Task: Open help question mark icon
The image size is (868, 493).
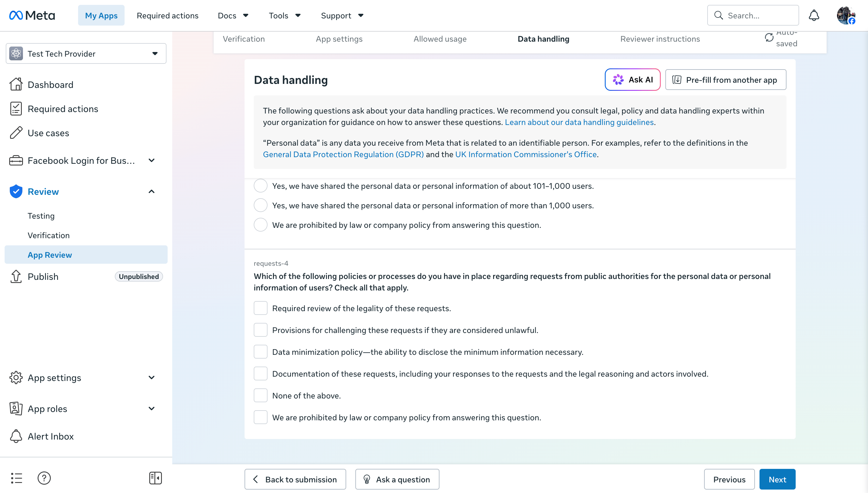Action: pyautogui.click(x=44, y=478)
